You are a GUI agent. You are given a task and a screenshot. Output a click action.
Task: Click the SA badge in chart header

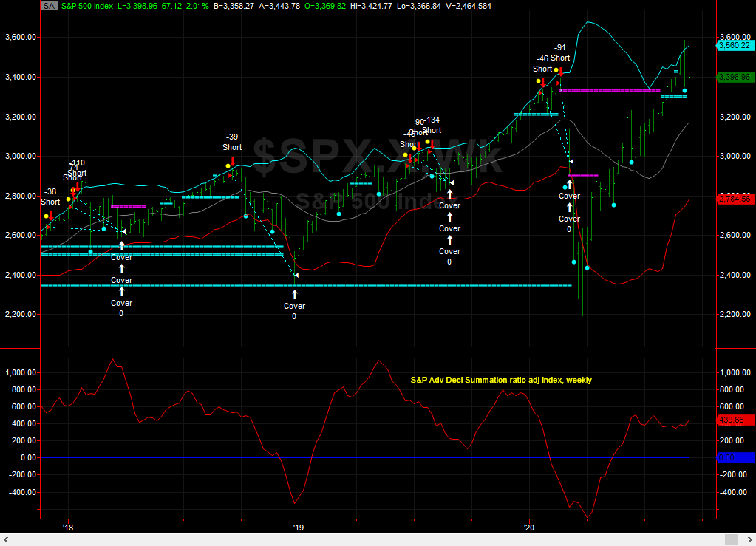coord(50,6)
